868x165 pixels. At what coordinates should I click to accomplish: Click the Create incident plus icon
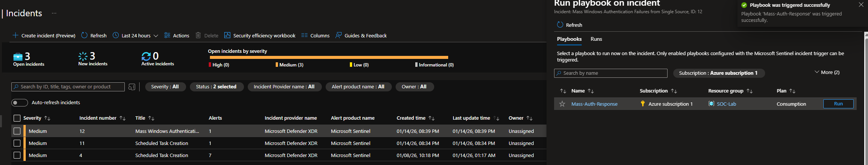click(16, 35)
